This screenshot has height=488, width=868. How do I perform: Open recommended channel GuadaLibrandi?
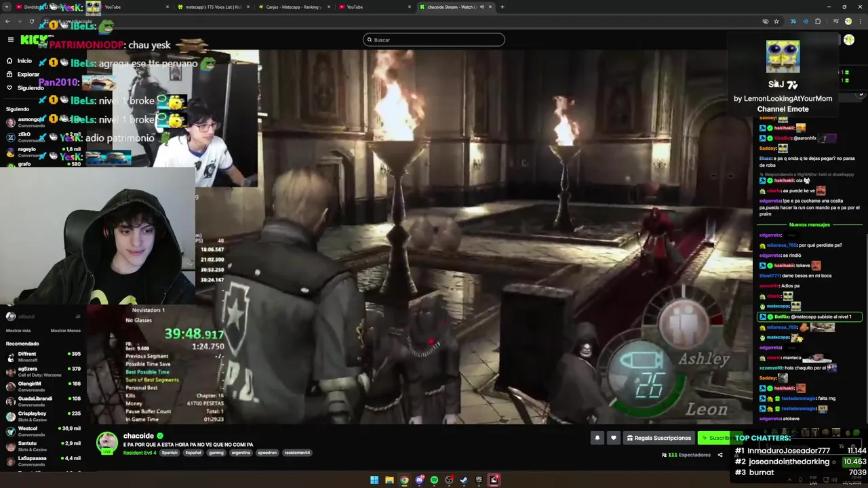coord(42,401)
